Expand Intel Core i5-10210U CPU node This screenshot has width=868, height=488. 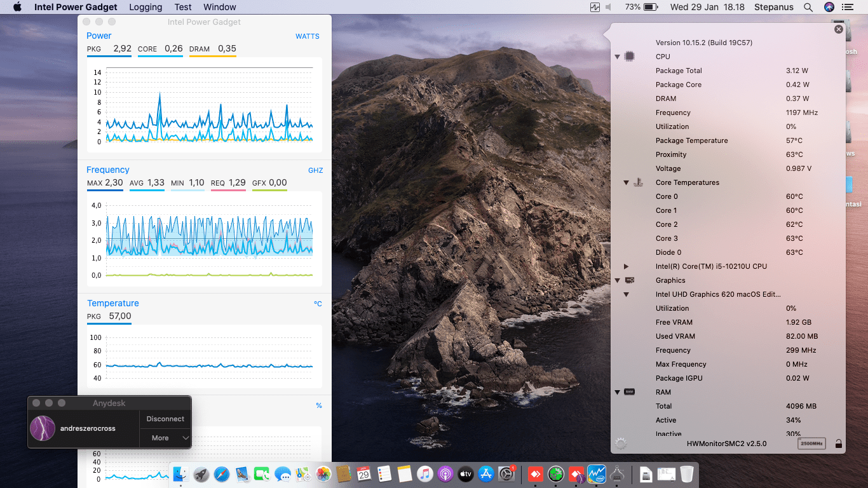626,266
